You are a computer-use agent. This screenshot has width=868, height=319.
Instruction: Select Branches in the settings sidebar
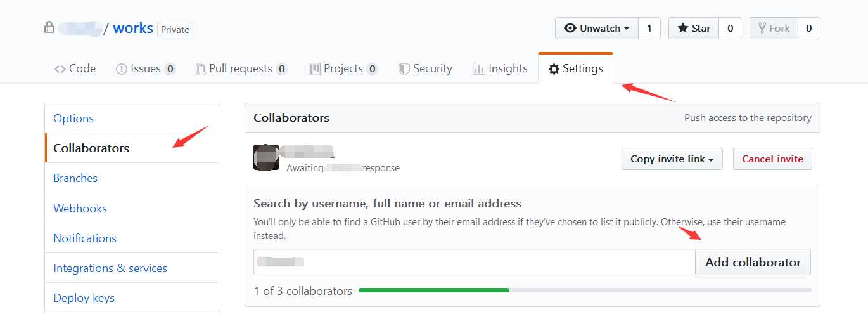(x=75, y=178)
